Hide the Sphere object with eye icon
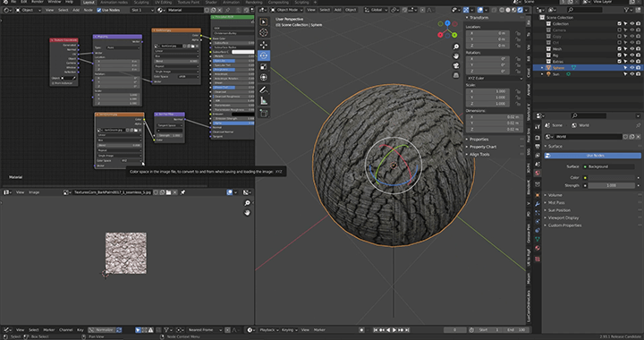The height and width of the screenshot is (340, 644). tap(632, 68)
